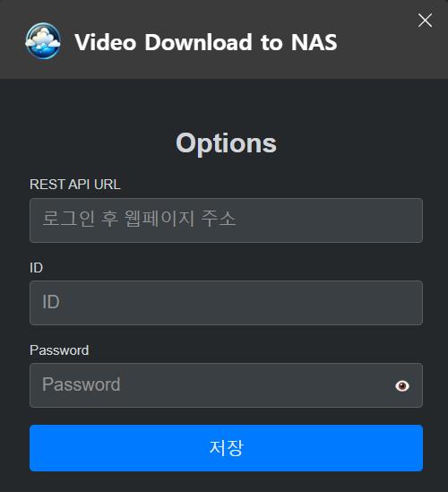Click the blue 저장 save button
Viewport: 448px width, 492px height.
point(226,448)
